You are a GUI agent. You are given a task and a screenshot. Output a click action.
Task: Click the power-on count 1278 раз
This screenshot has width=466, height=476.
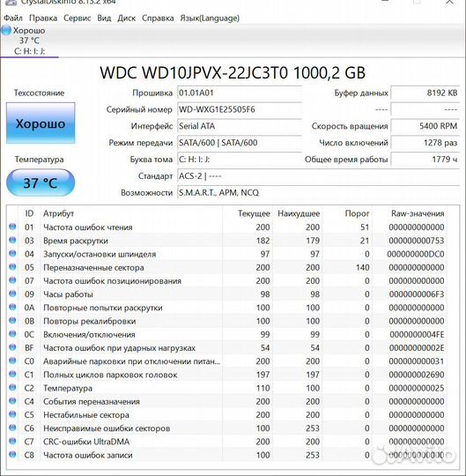[425, 143]
